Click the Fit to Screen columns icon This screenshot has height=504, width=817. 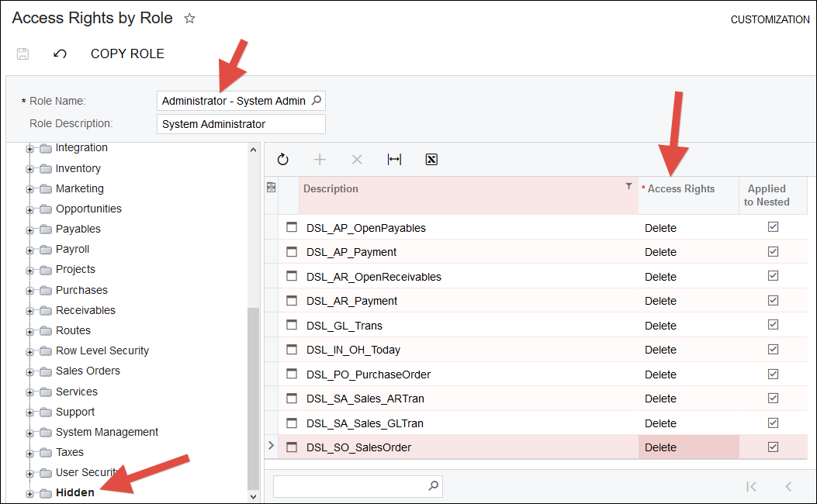click(394, 159)
